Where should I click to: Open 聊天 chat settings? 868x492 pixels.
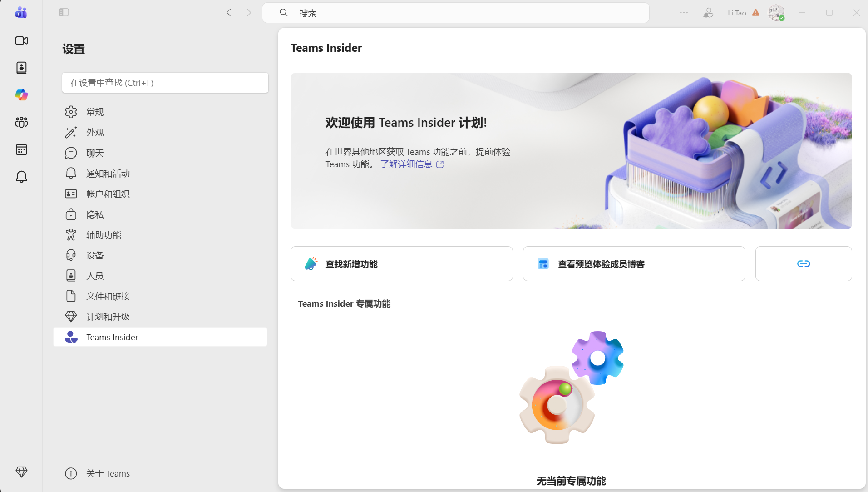point(160,153)
